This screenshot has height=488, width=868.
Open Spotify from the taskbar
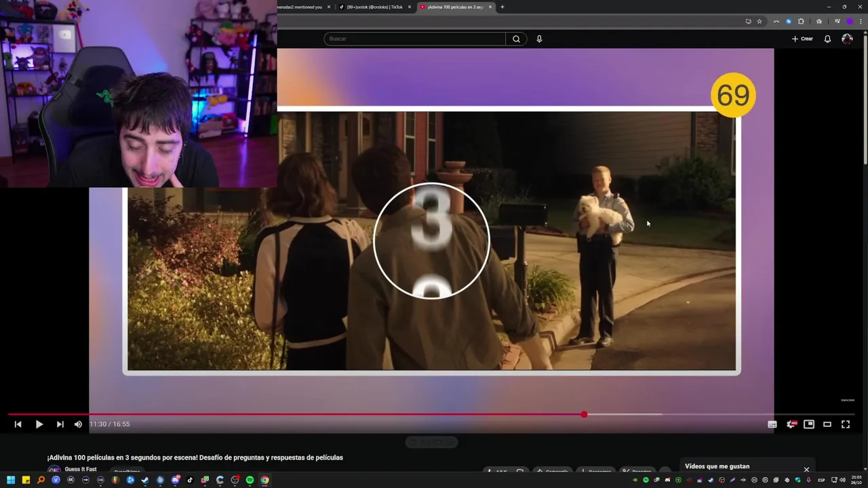pyautogui.click(x=250, y=480)
